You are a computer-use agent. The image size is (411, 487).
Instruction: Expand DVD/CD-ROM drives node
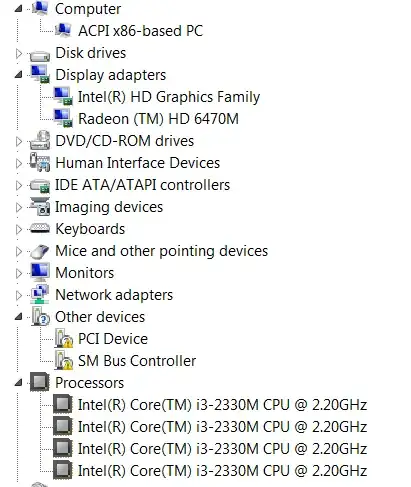pos(19,141)
